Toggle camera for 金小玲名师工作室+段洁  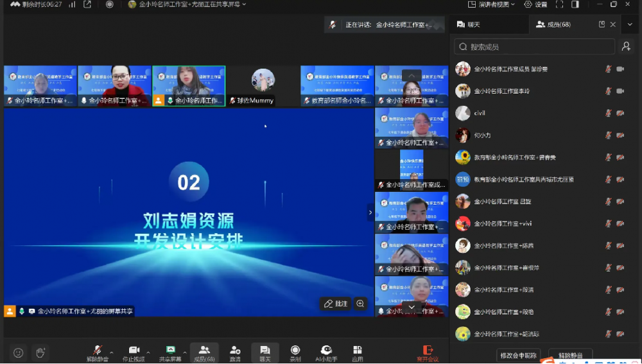point(621,290)
